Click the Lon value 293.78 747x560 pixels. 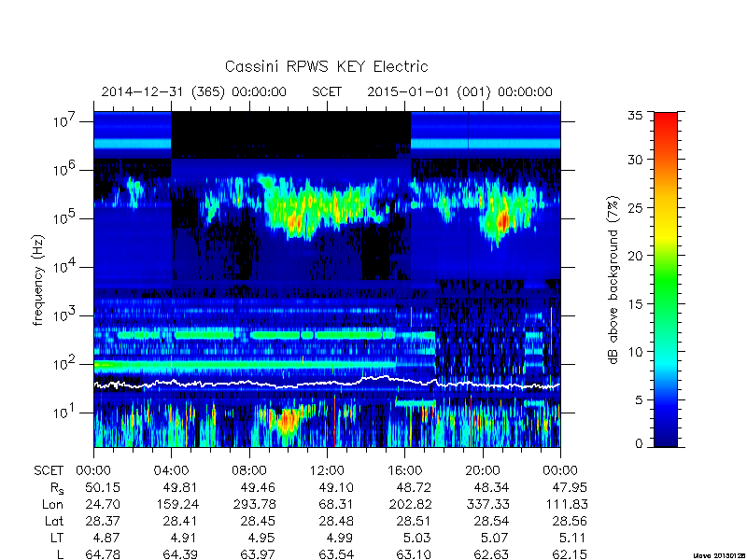click(253, 504)
